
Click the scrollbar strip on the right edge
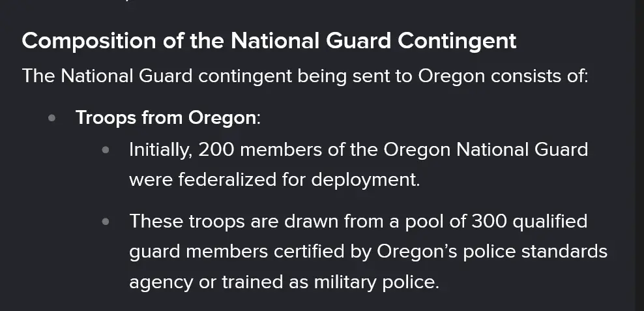[639, 155]
